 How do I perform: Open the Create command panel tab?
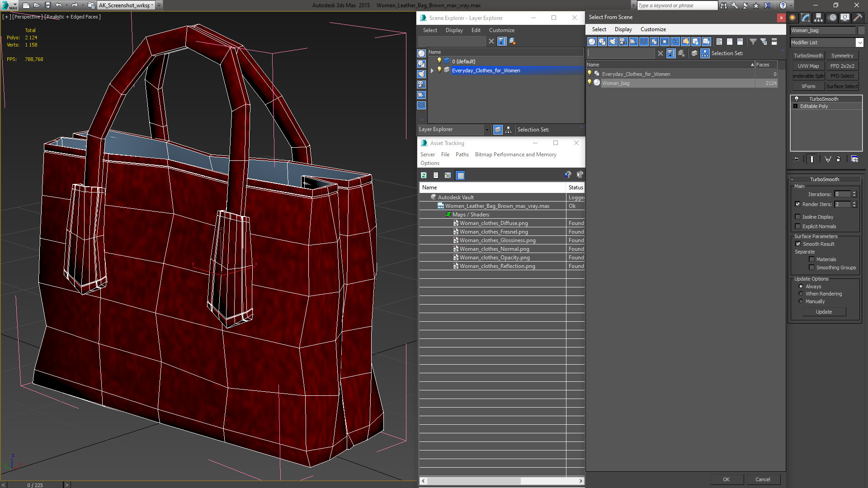(793, 18)
